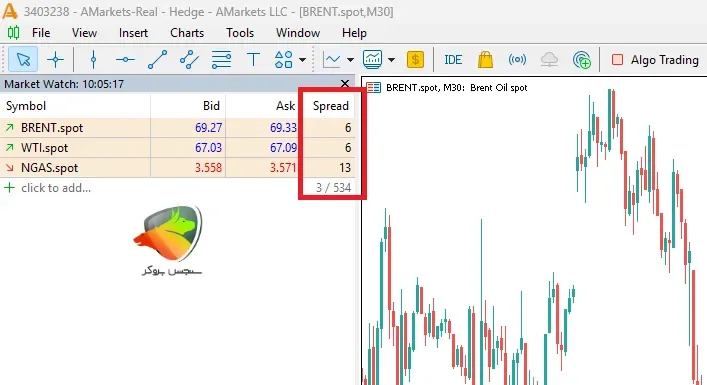Select the trendline drawing tool
This screenshot has width=707, height=385.
click(x=157, y=60)
